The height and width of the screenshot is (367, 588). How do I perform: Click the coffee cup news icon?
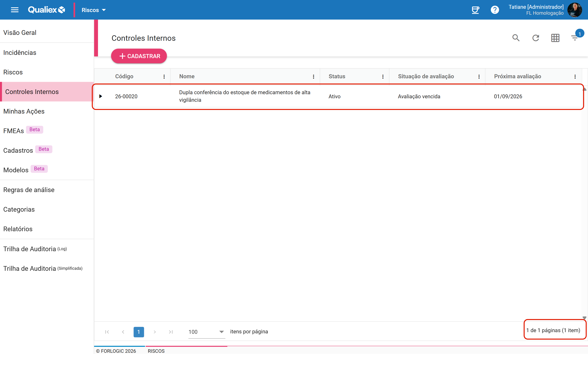[475, 10]
